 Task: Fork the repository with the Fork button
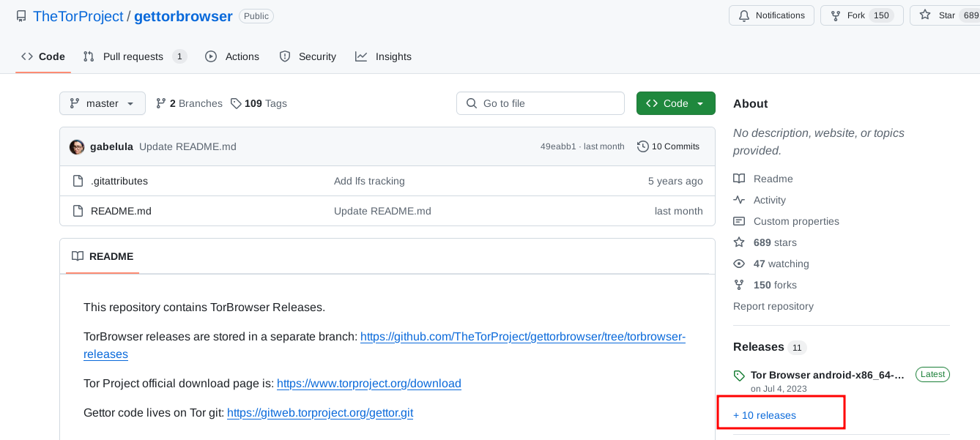pos(861,15)
